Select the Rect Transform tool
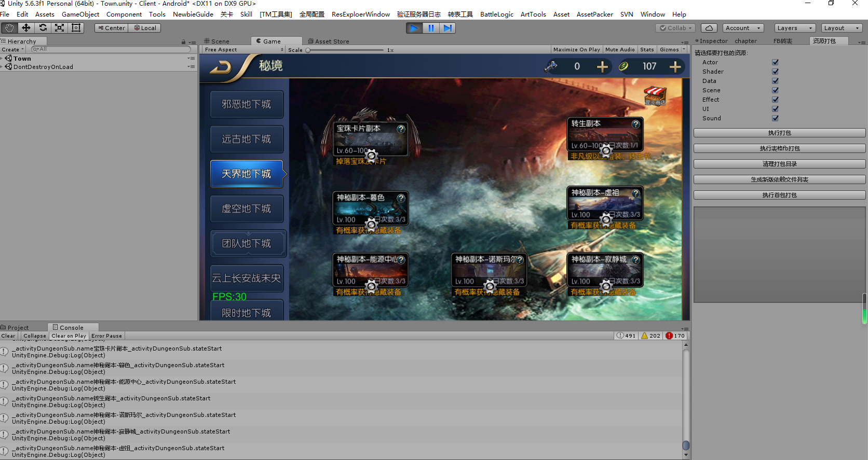This screenshot has width=868, height=460. [x=76, y=28]
